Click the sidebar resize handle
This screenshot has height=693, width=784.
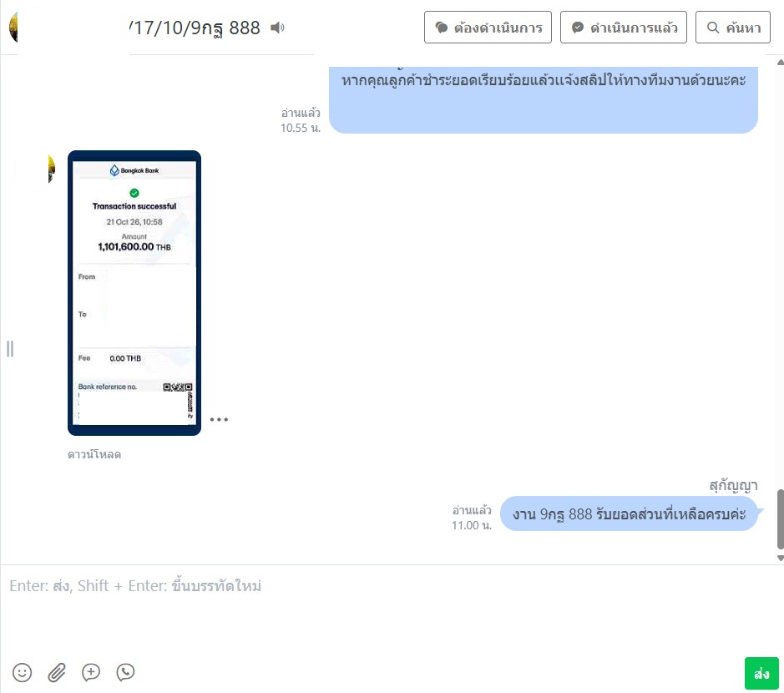10,348
